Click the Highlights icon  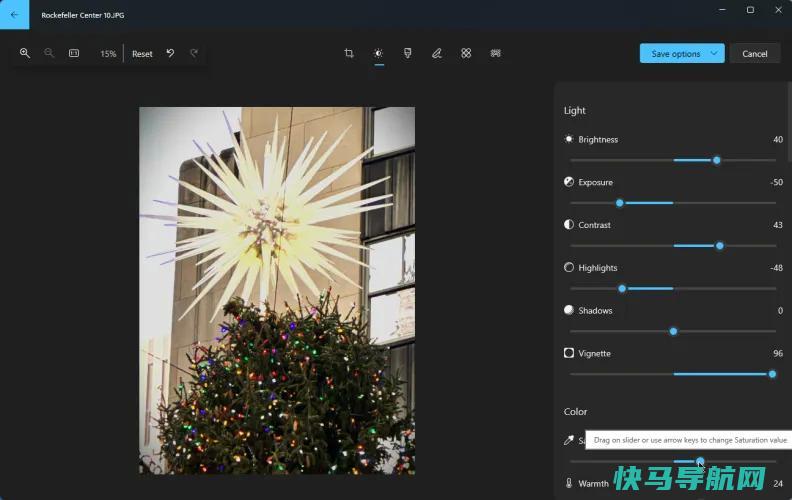click(569, 267)
